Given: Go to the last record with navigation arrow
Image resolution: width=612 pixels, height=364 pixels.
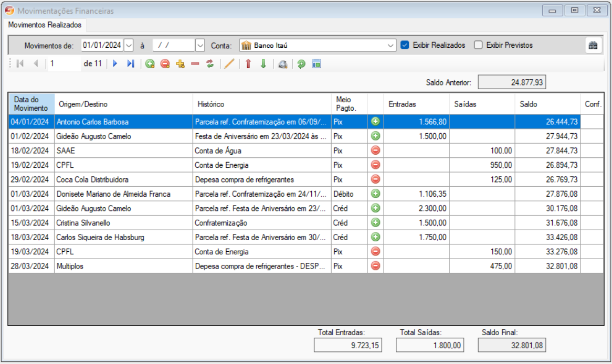Looking at the screenshot, I should (x=131, y=64).
